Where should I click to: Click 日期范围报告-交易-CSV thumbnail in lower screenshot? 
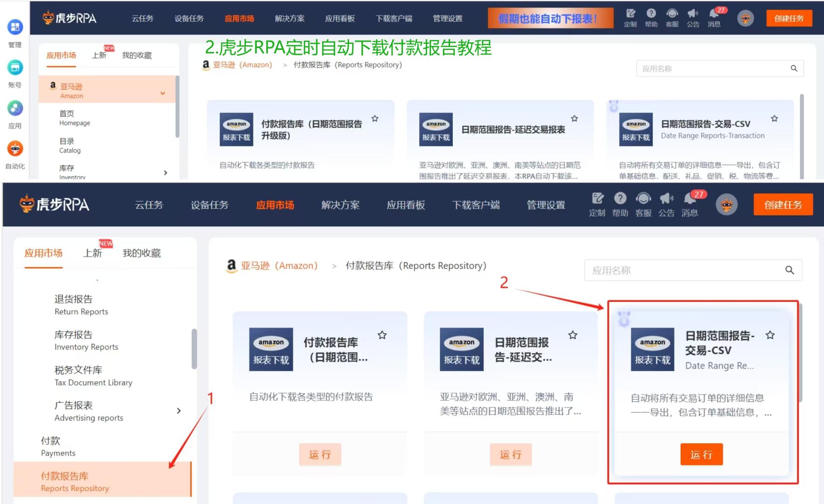coord(652,350)
